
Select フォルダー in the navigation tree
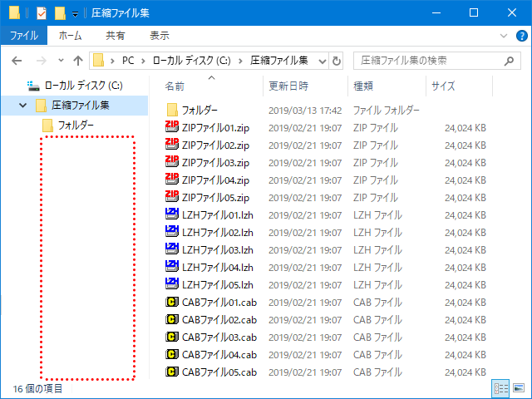[x=75, y=125]
